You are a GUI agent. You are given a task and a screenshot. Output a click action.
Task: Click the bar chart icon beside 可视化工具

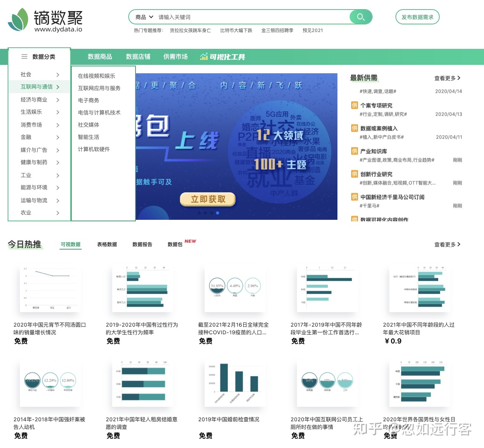click(x=204, y=56)
